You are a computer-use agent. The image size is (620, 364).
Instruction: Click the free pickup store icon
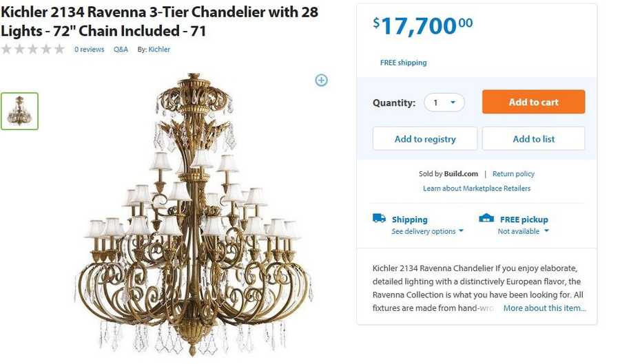tap(486, 218)
